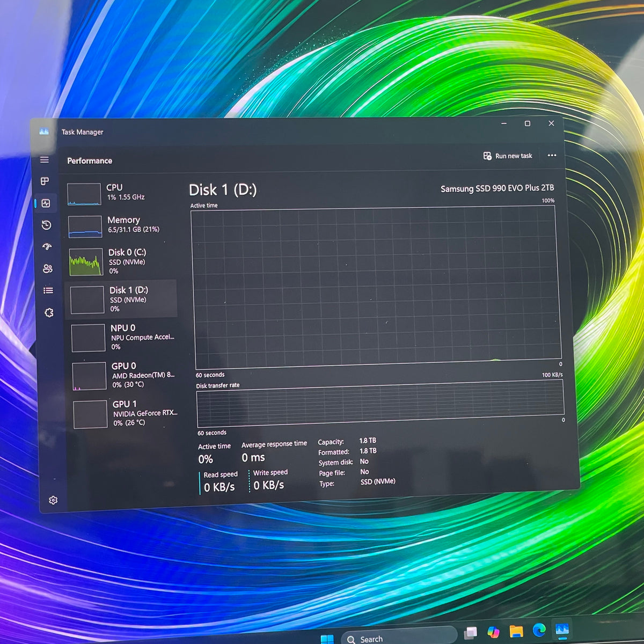644x644 pixels.
Task: Open the Users page icon
Action: (x=48, y=269)
